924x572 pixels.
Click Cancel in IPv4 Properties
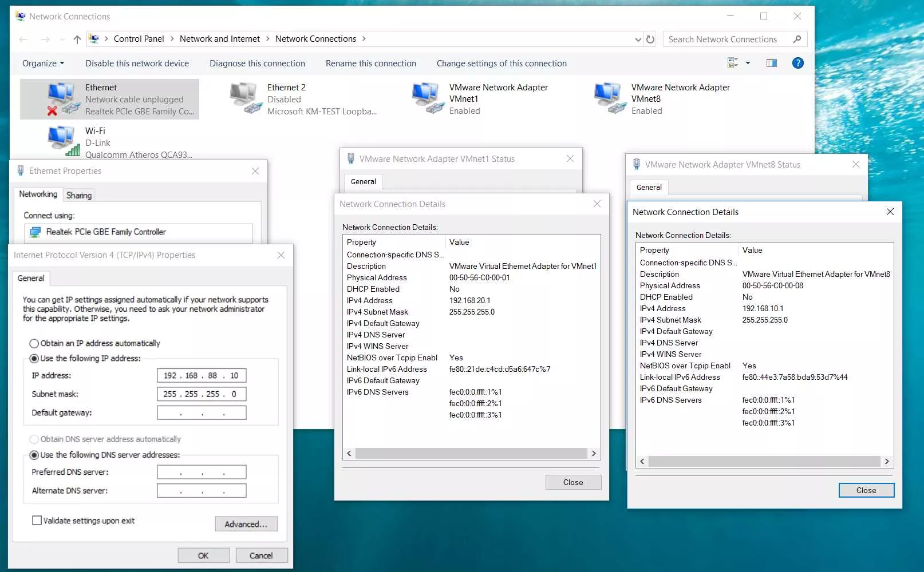261,555
